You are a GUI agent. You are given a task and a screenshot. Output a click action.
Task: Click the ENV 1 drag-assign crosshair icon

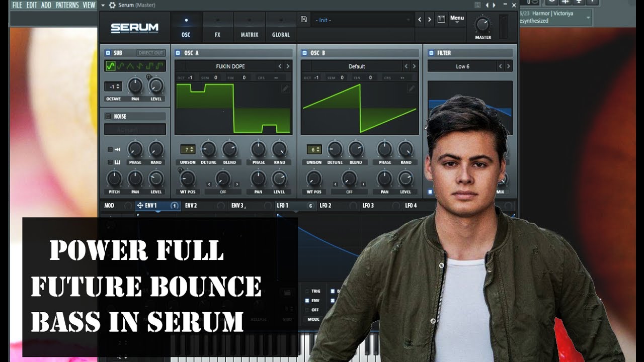pos(139,205)
